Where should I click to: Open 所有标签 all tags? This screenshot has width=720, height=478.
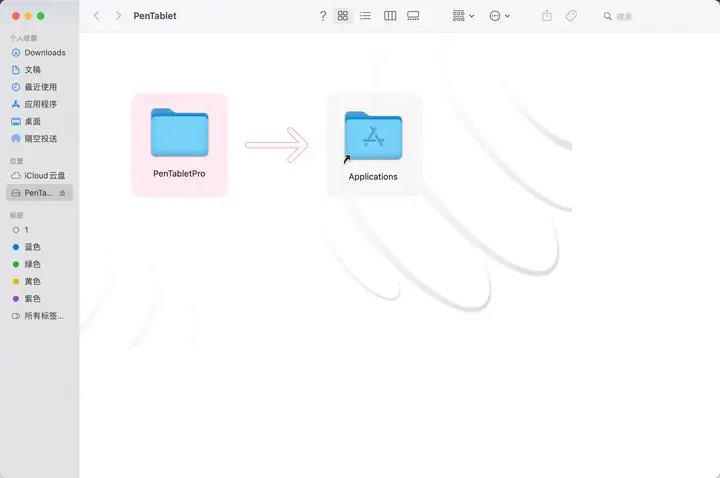click(x=39, y=316)
